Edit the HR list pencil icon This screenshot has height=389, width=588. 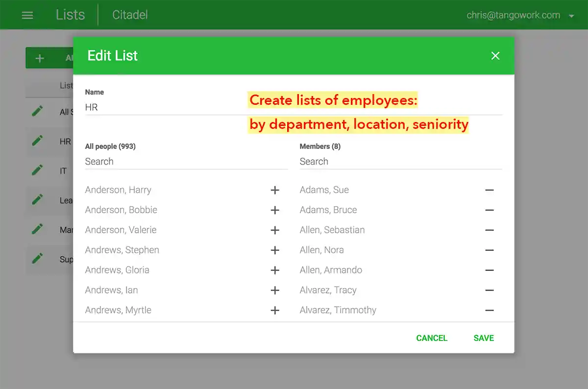click(x=37, y=141)
